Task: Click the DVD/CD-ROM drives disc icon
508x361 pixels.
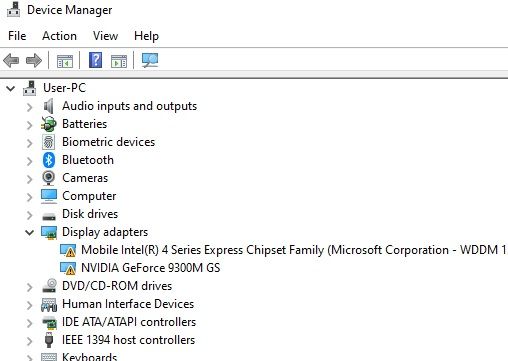Action: pyautogui.click(x=49, y=286)
